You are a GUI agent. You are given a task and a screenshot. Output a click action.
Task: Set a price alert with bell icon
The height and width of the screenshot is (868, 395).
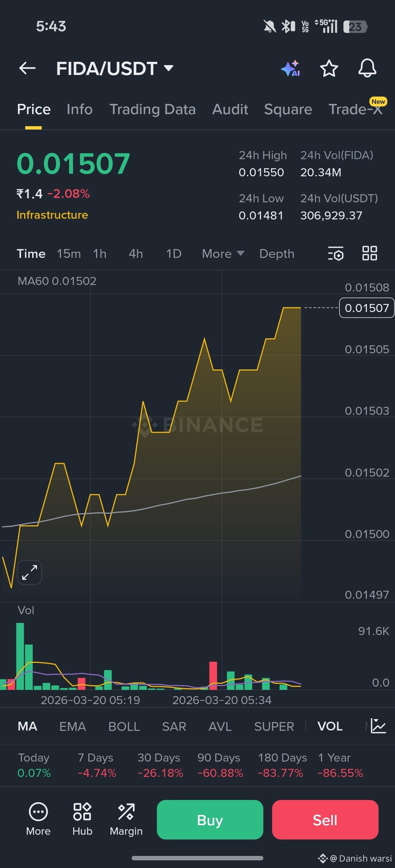click(367, 68)
